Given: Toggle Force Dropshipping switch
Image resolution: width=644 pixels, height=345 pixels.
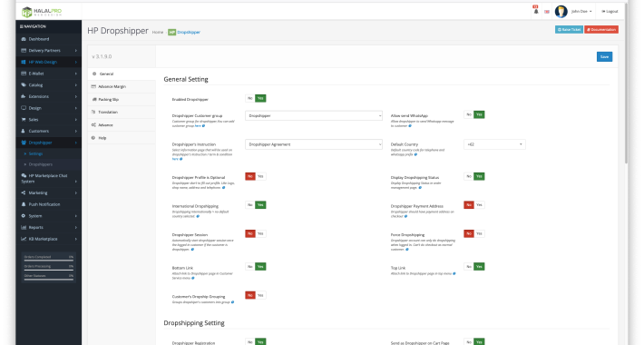Looking at the screenshot, I should 474,234.
